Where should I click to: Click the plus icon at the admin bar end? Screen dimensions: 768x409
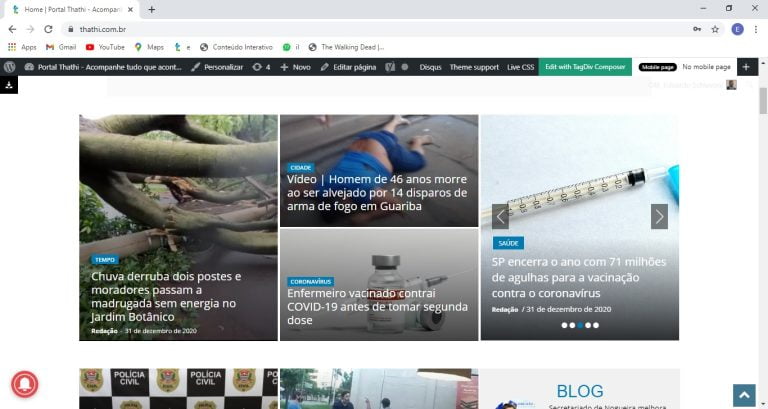[x=745, y=67]
